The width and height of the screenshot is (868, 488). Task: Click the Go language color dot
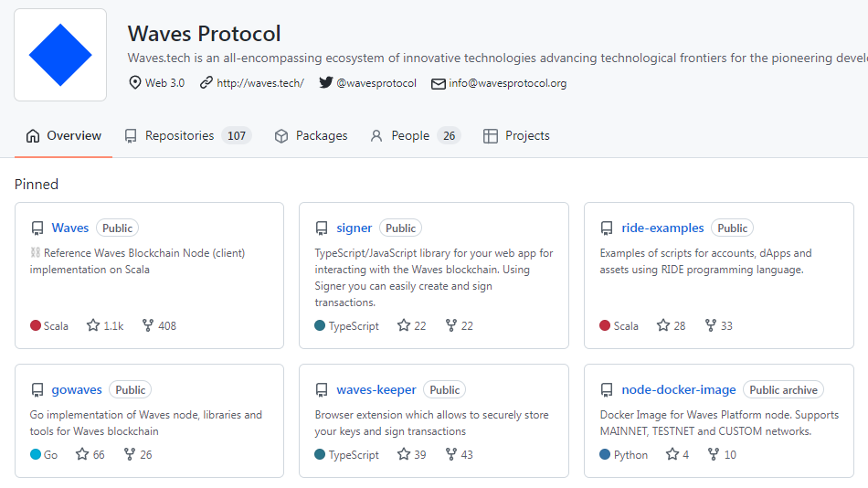click(36, 454)
